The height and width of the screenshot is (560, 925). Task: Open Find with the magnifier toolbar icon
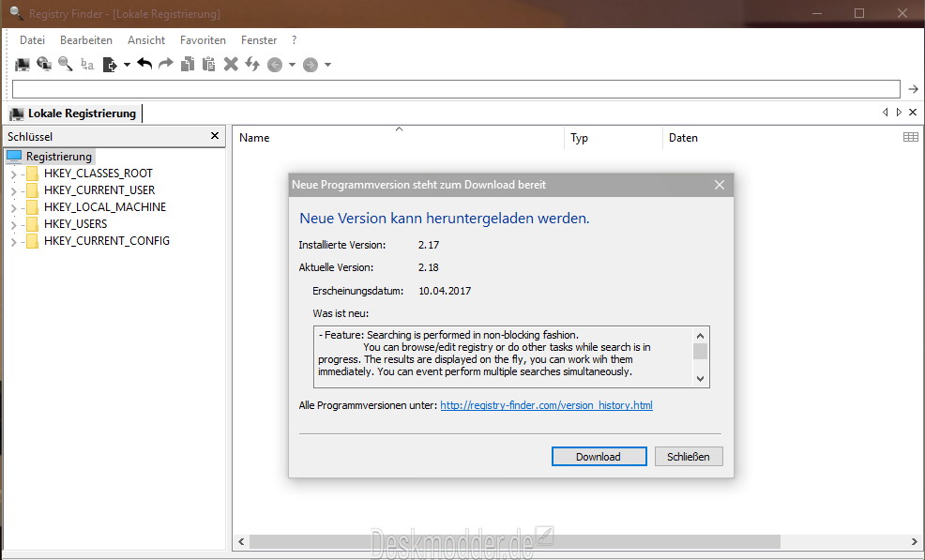coord(66,65)
